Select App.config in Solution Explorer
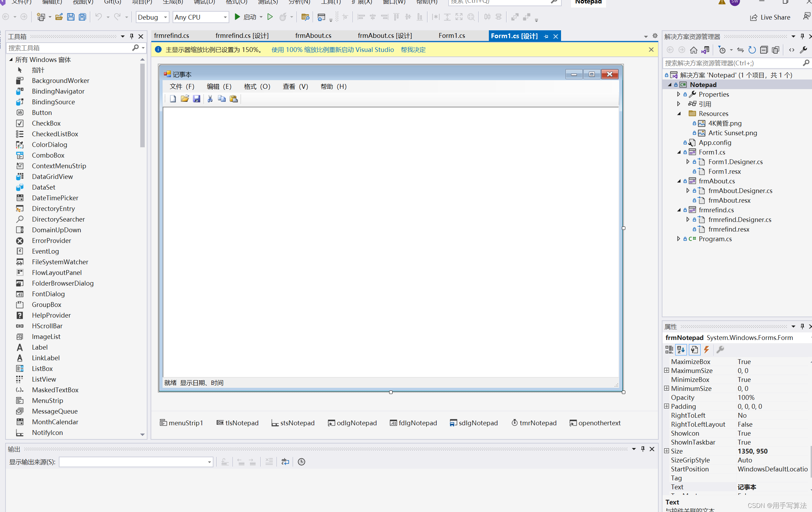 click(x=715, y=142)
